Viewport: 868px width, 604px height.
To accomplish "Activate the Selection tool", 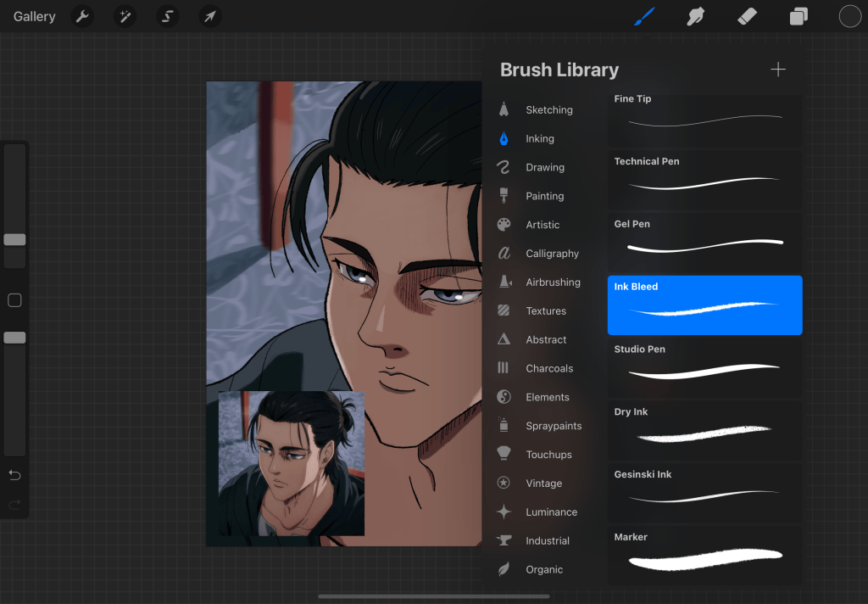I will click(168, 16).
